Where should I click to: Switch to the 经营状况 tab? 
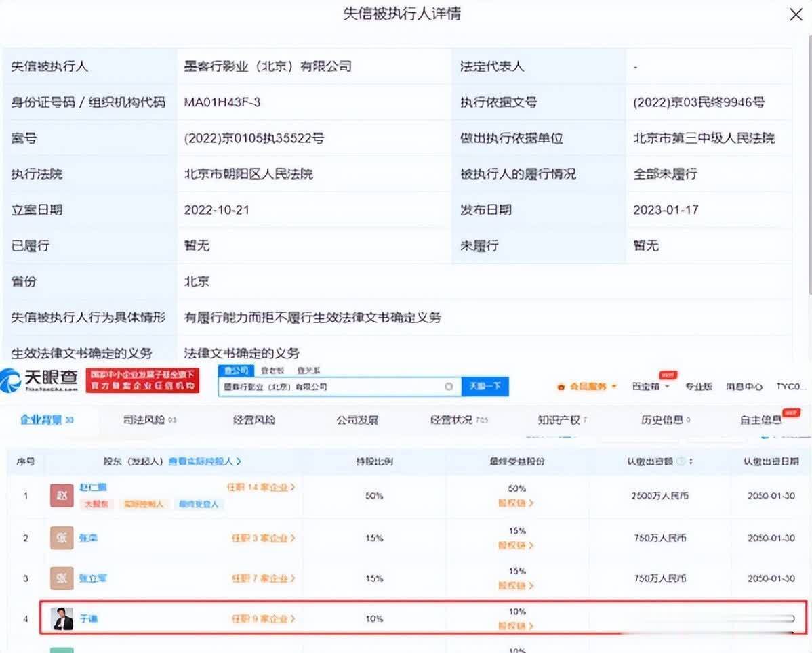pos(459,419)
